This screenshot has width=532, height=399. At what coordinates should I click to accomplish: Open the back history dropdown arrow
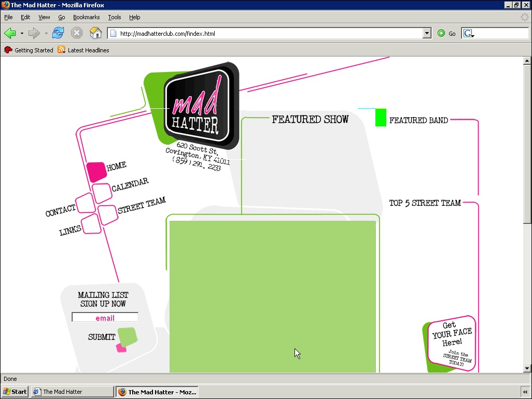(x=22, y=34)
